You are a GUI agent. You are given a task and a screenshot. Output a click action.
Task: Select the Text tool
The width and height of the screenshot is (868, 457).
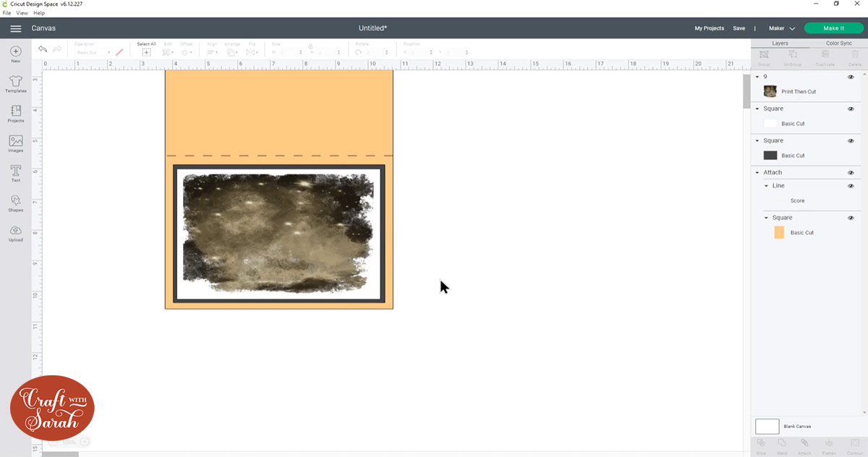(15, 172)
